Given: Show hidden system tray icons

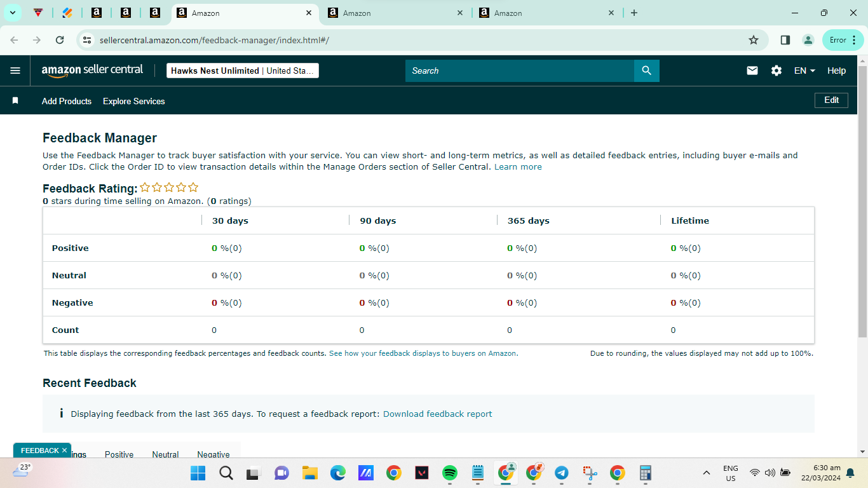Looking at the screenshot, I should click(x=707, y=473).
